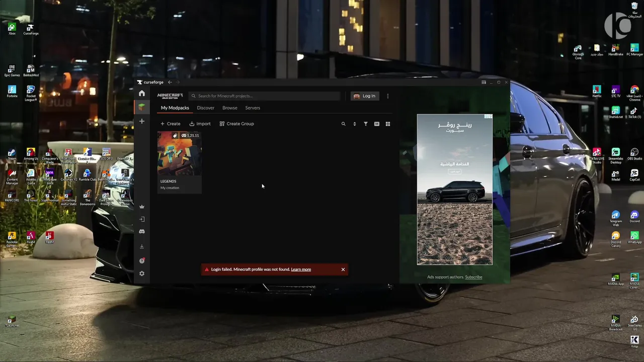Open TikTok LIVE Studio shortcut
Screen dimensions: 644x362
point(597,156)
